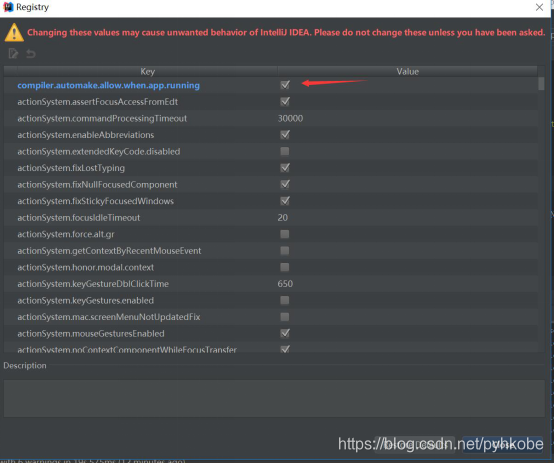This screenshot has width=554, height=463.
Task: Select the actionSystem.noContextComponentWhileFocusTransfer key
Action: [127, 349]
